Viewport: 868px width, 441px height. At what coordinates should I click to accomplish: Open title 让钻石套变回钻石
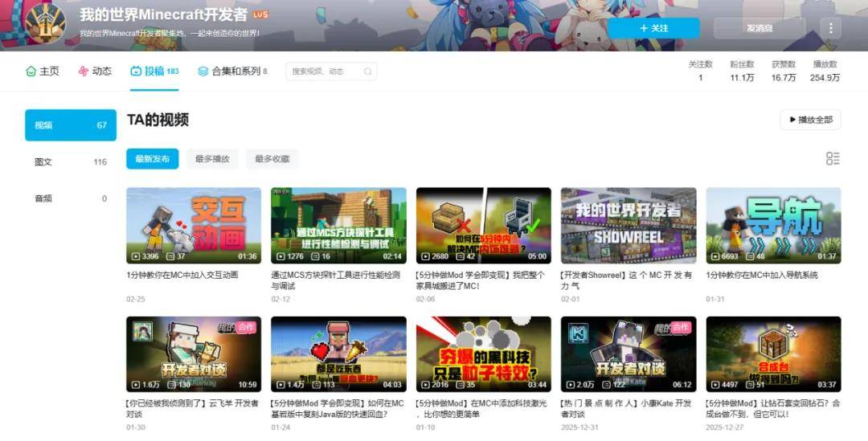[773, 409]
